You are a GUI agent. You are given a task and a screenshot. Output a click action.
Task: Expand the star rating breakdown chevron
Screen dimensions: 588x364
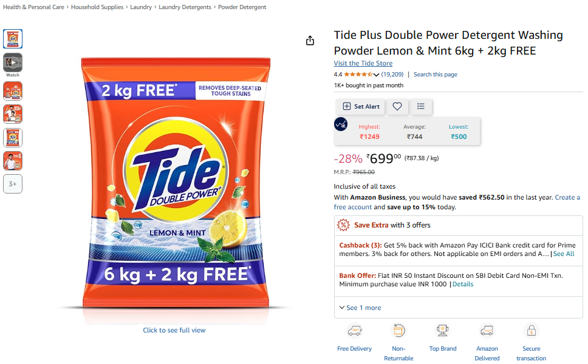pos(377,75)
